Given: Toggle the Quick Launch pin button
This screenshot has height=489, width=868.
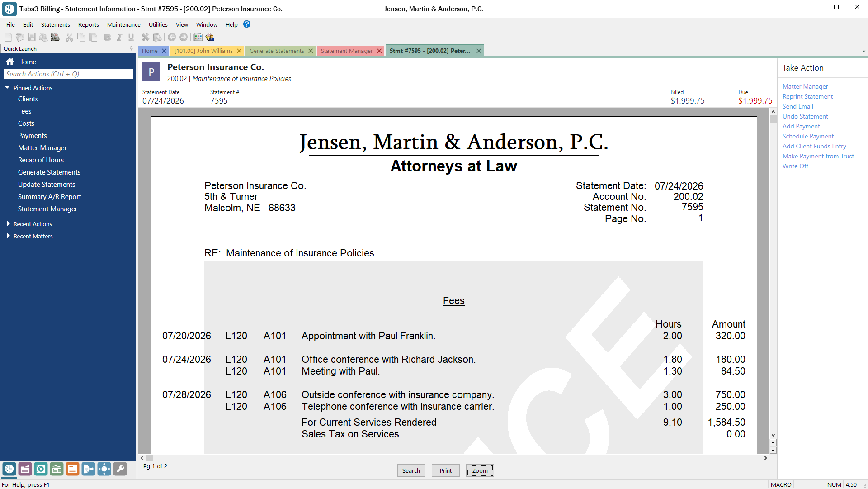Looking at the screenshot, I should pos(132,48).
